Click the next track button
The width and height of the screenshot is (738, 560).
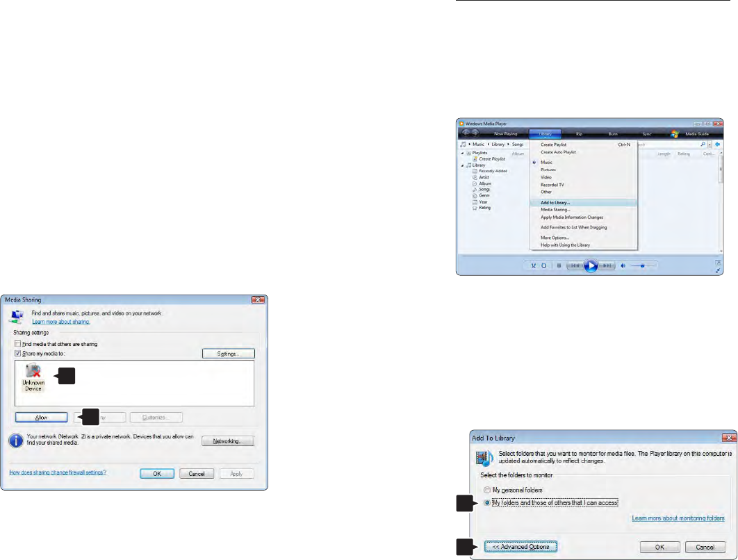(x=607, y=266)
